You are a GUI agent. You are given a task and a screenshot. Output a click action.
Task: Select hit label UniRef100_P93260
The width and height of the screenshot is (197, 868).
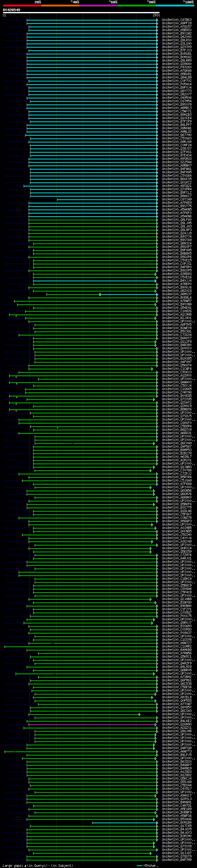tap(176, 67)
